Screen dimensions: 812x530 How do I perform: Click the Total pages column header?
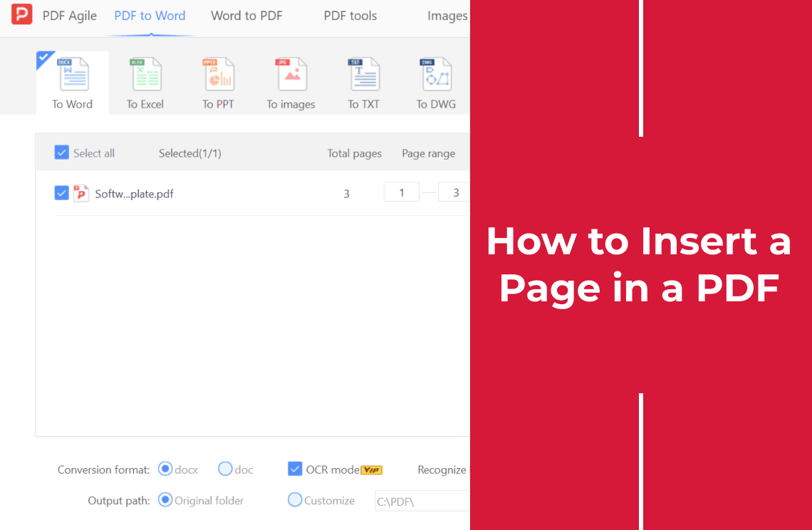tap(354, 153)
